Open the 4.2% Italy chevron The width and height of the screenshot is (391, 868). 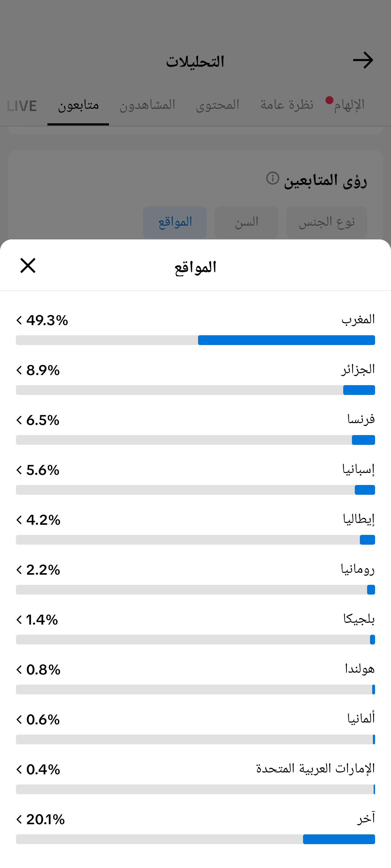coord(19,520)
